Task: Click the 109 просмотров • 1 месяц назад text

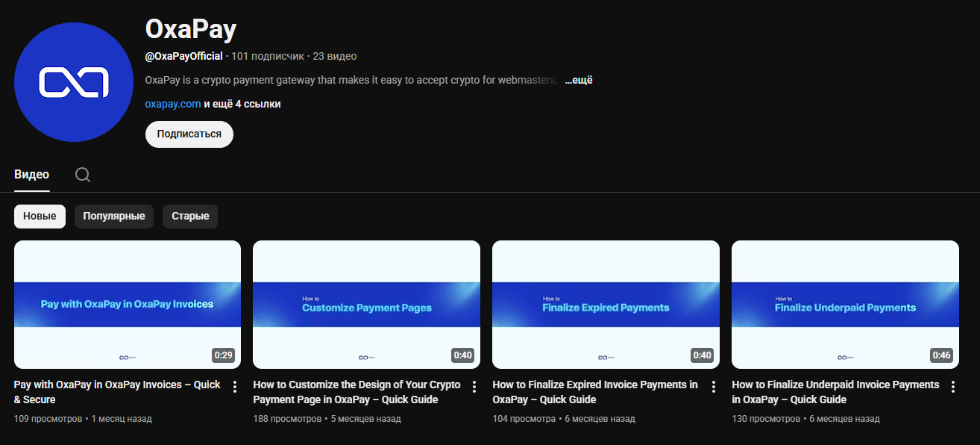Action: click(x=83, y=419)
